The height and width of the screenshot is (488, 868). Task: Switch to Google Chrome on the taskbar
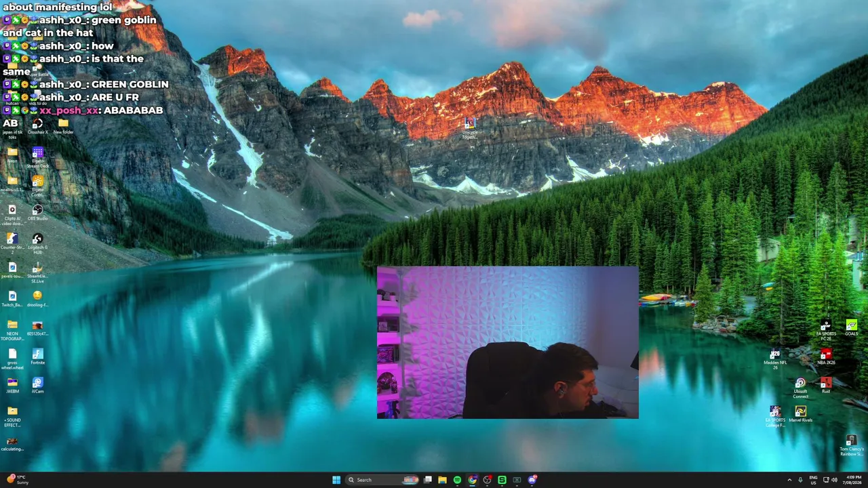pyautogui.click(x=472, y=480)
